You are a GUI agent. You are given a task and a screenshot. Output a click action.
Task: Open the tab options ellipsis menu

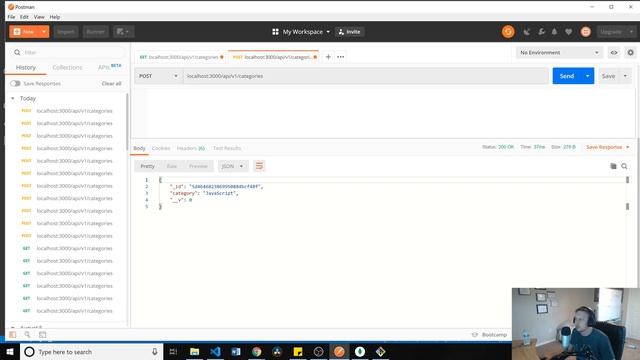coord(341,57)
